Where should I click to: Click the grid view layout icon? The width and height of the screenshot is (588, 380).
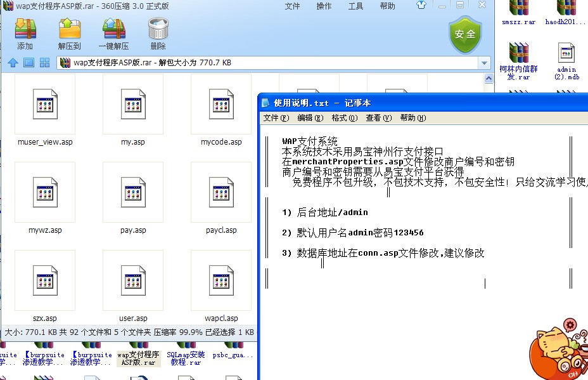point(44,63)
